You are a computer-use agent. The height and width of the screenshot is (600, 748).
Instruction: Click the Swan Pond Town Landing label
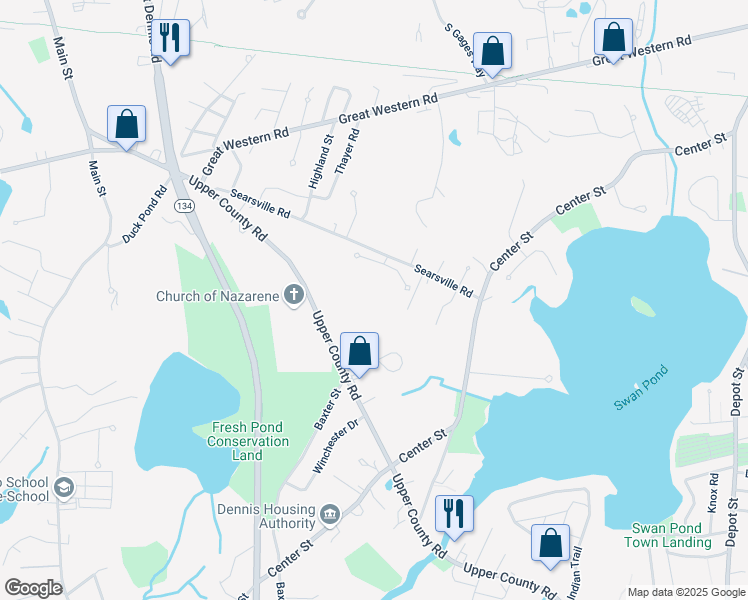667,535
